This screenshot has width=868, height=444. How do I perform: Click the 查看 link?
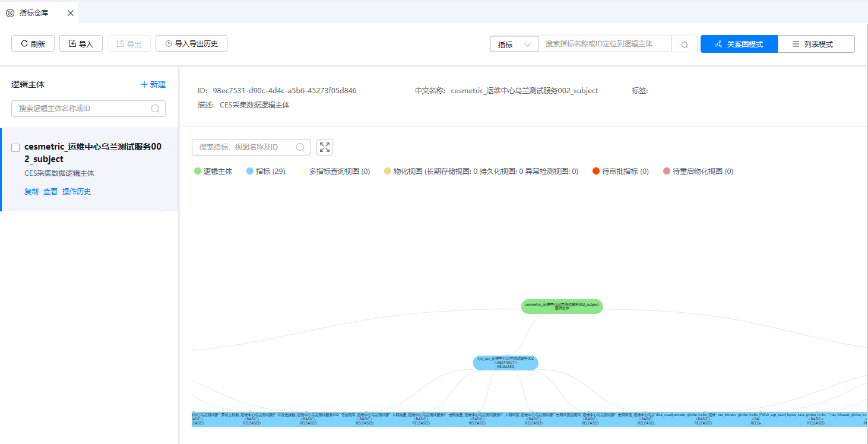click(x=50, y=192)
